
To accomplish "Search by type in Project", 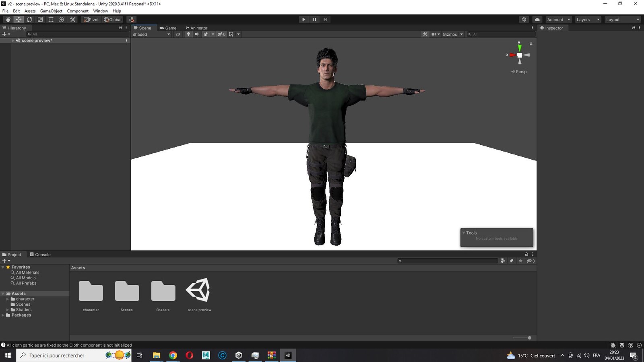I will (x=503, y=261).
